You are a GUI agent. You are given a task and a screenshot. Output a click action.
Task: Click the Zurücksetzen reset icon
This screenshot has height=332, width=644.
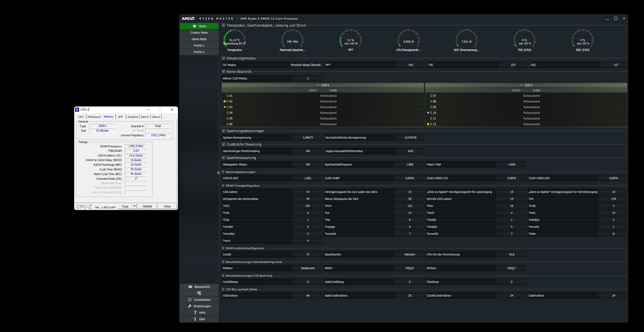pyautogui.click(x=190, y=300)
